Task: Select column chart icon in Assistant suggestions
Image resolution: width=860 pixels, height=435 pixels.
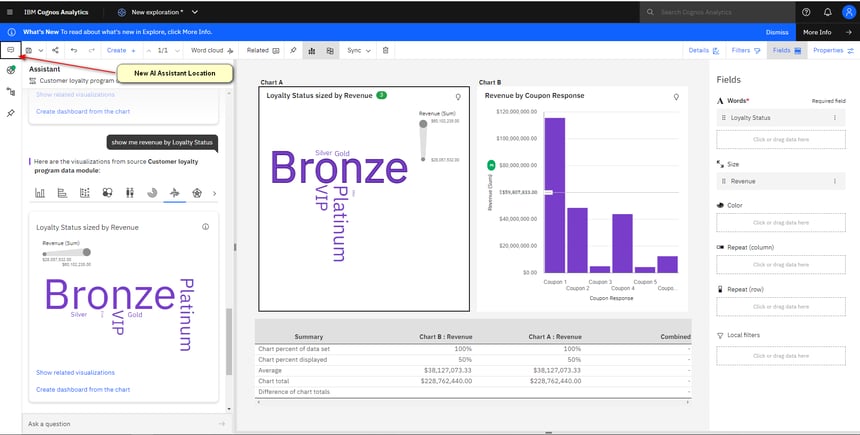Action: click(40, 193)
